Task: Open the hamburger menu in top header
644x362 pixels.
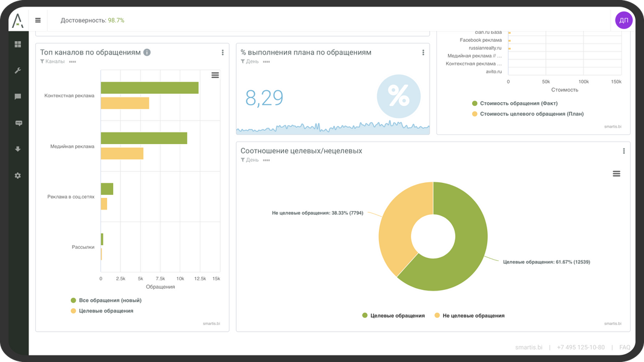Action: (38, 20)
